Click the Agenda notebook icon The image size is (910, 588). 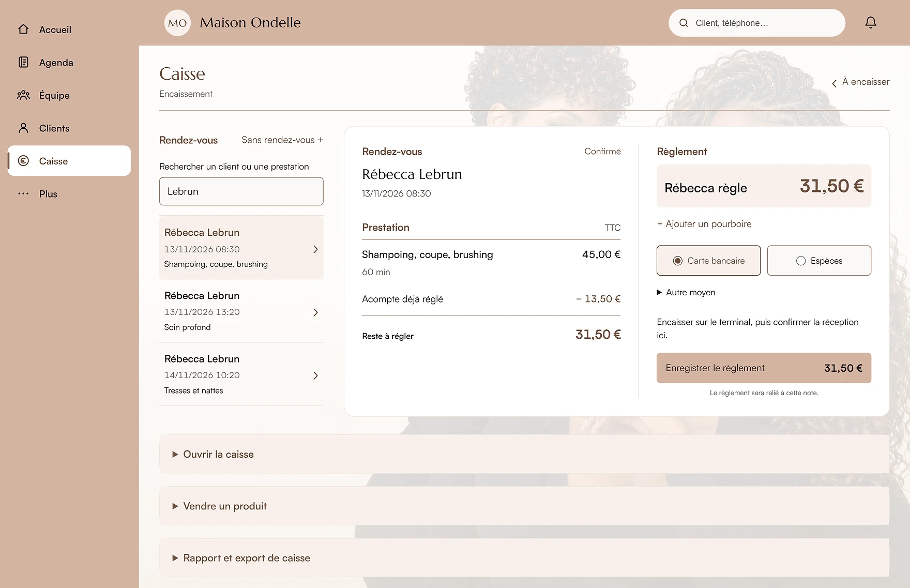point(23,62)
